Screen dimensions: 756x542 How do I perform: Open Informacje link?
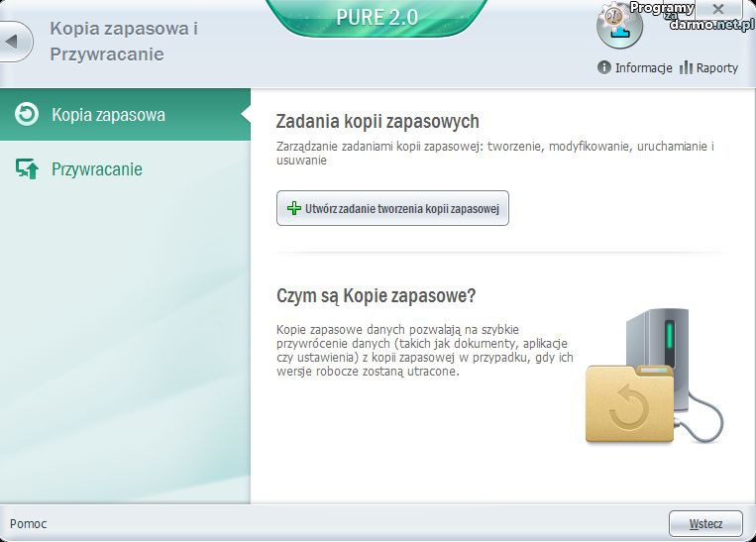tap(643, 68)
